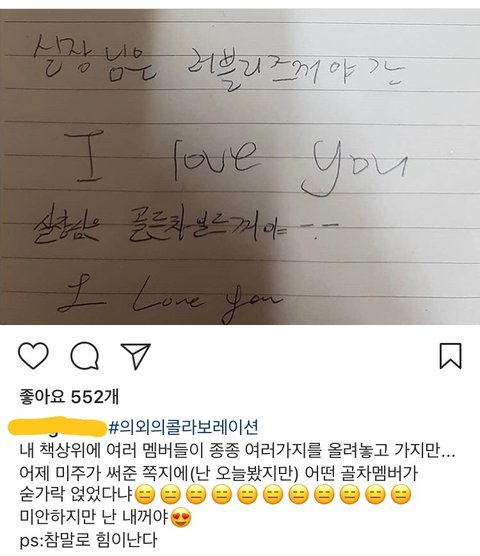Screen dimensions: 480x556
Task: Select the 'ps:참말로 힘이난다' caption line
Action: 88,540
